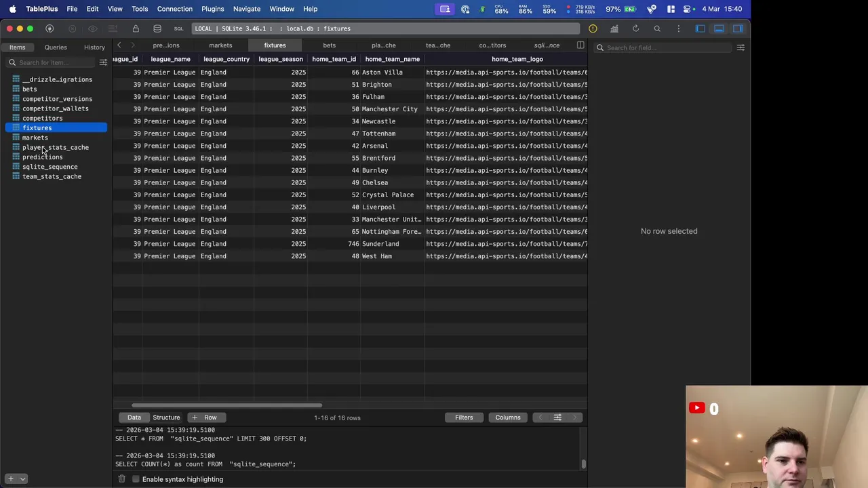Screen dimensions: 868x488
Task: Select player_stats_cache table in sidebar
Action: (x=56, y=147)
